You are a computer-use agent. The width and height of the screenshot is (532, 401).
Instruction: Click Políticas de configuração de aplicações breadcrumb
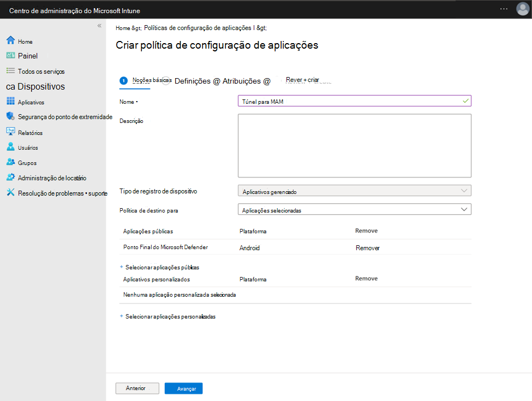(198, 28)
